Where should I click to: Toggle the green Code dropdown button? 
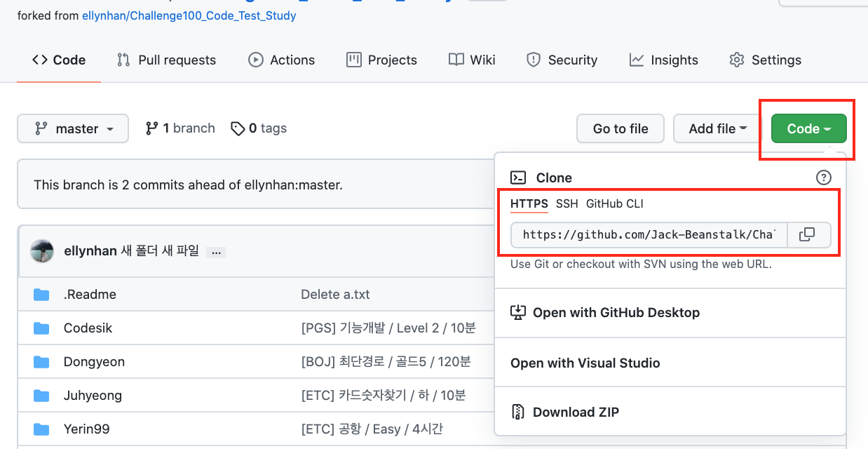tap(808, 128)
